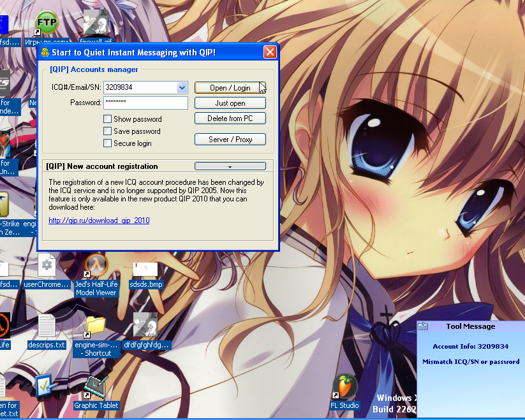Expand the ICQ#/Email/SN account dropdown
525x420 pixels.
(182, 87)
